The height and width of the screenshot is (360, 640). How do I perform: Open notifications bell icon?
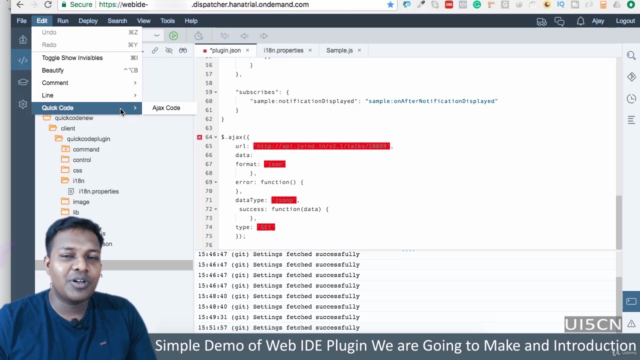pyautogui.click(x=580, y=21)
